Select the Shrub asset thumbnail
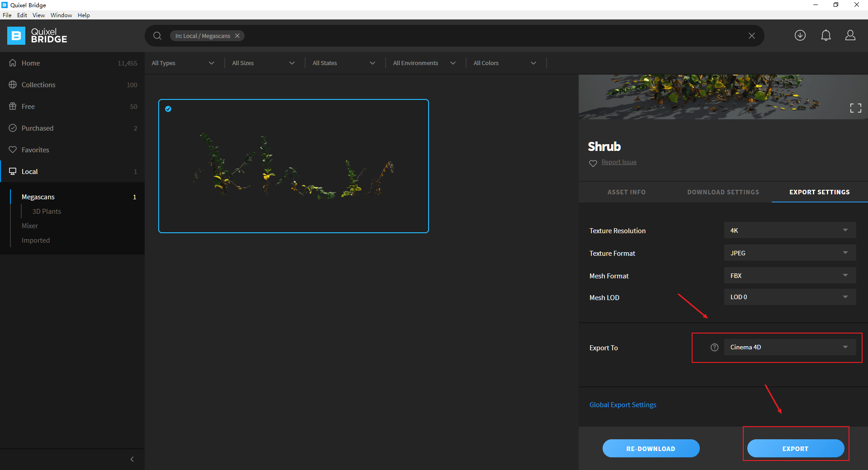This screenshot has width=868, height=470. click(x=293, y=166)
